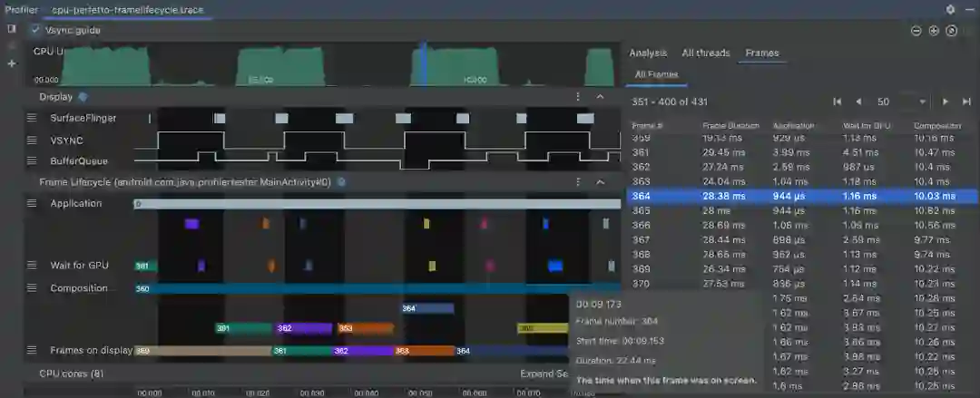Screen dimensions: 980x398
Task: Click the Expand Section link in CPU cores
Action: click(544, 374)
